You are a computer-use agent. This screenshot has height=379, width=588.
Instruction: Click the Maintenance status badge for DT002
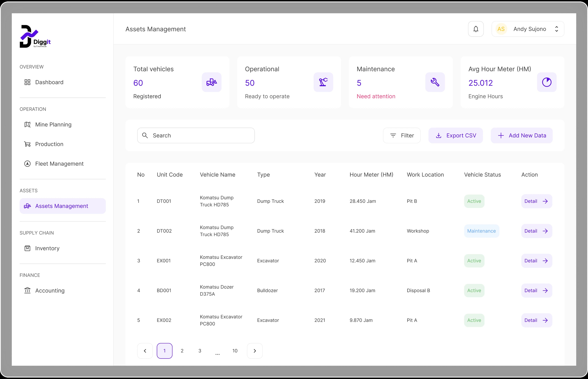pyautogui.click(x=481, y=231)
